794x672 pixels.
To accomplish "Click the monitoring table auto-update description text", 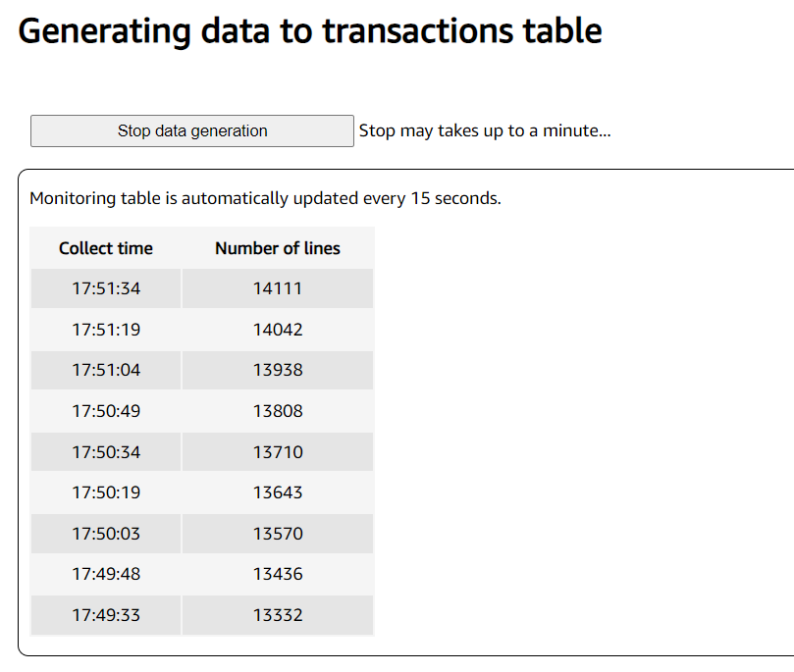I will point(265,198).
